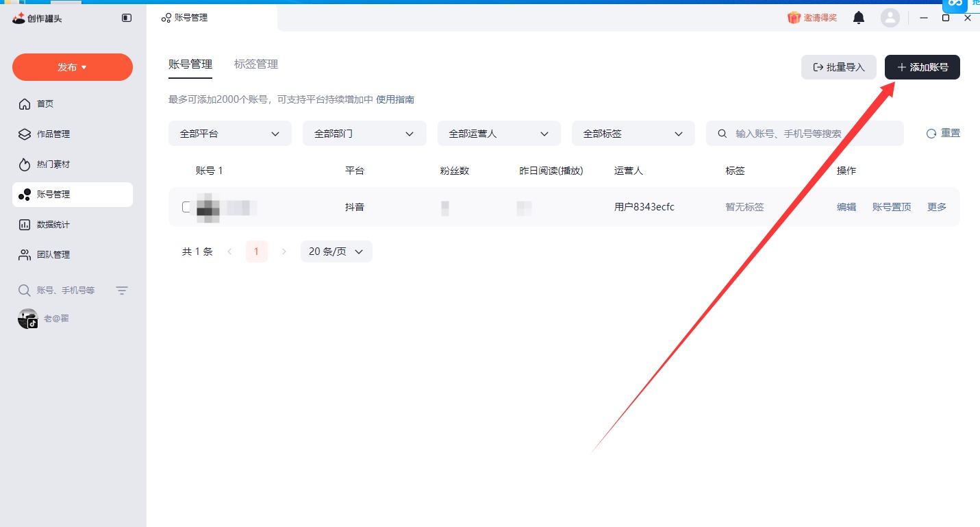The image size is (980, 527).
Task: Toggle sorting on the 账号 column header
Action: click(x=210, y=171)
